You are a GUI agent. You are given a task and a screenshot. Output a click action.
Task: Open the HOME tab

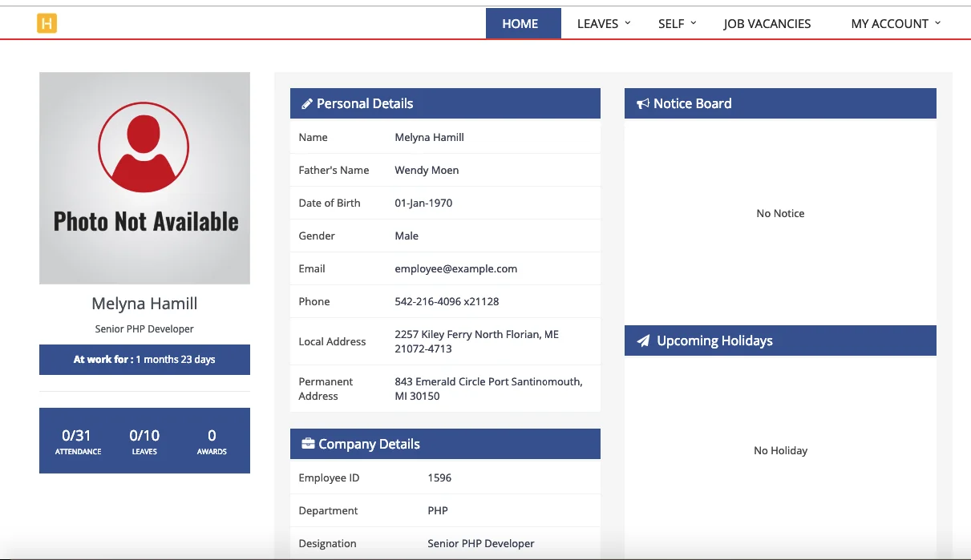[520, 23]
